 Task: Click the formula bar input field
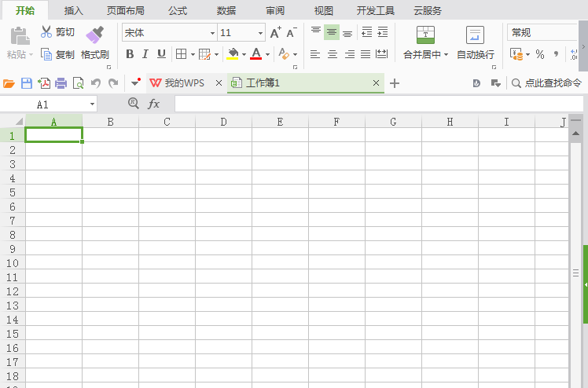point(379,104)
